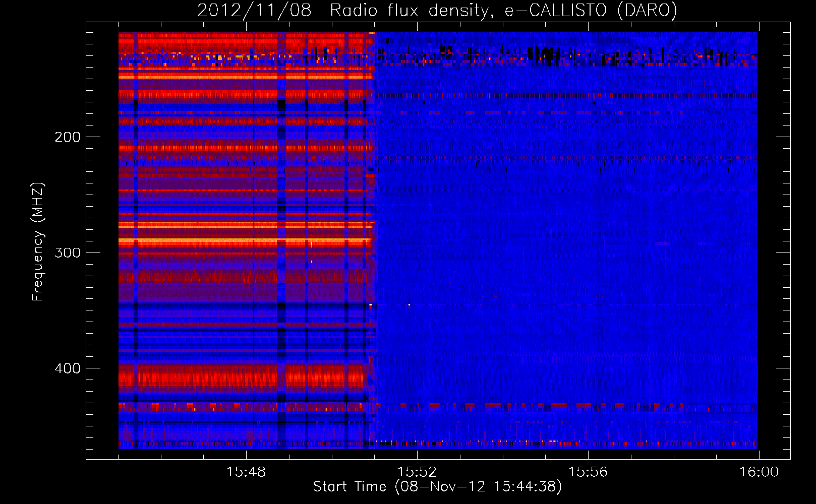Click the 16:00 time tick label
This screenshot has width=816, height=504.
coord(759,472)
